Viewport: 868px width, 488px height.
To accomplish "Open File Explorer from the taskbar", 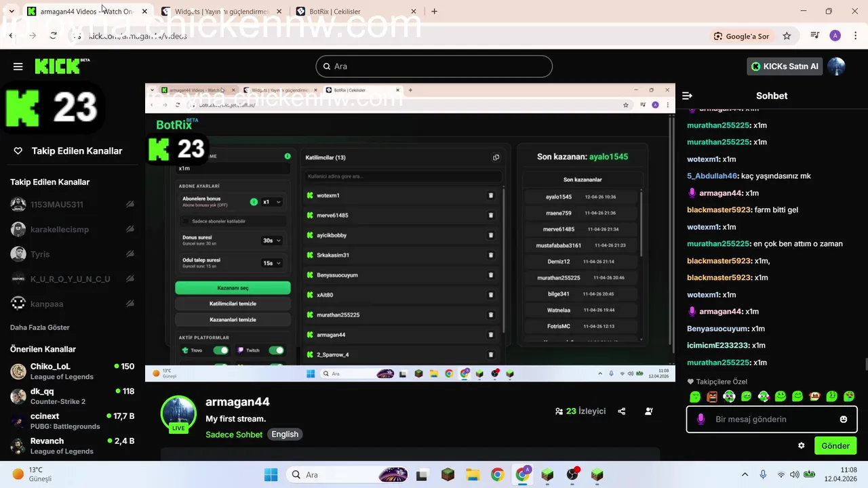I will 473,474.
